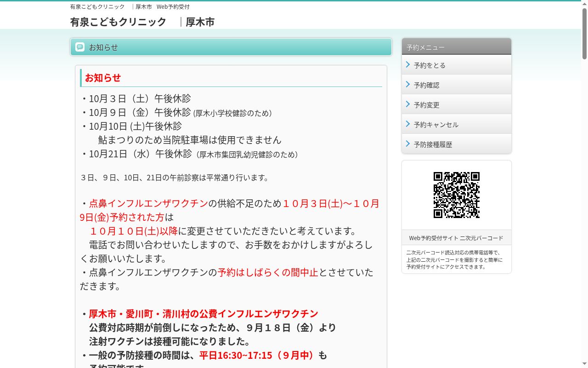The width and height of the screenshot is (588, 368).
Task: Click the text 鮎まつりのため当院駐車場は使用できません
Action: coord(190,140)
